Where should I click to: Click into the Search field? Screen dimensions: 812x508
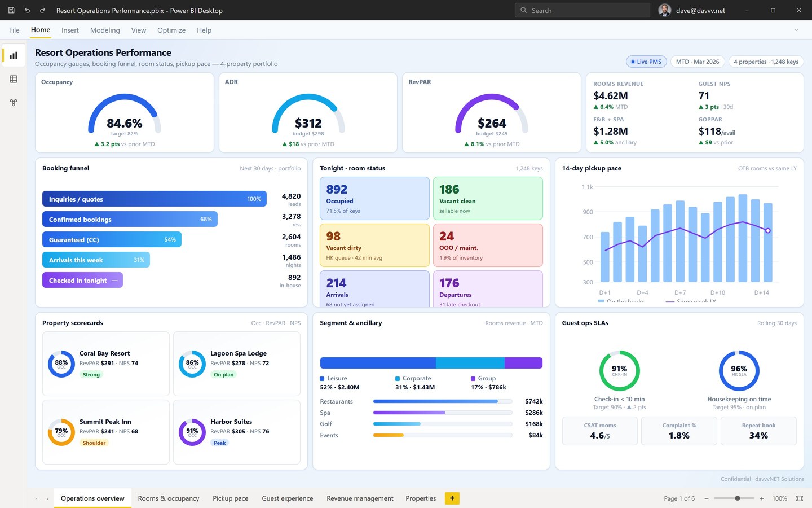pyautogui.click(x=582, y=10)
